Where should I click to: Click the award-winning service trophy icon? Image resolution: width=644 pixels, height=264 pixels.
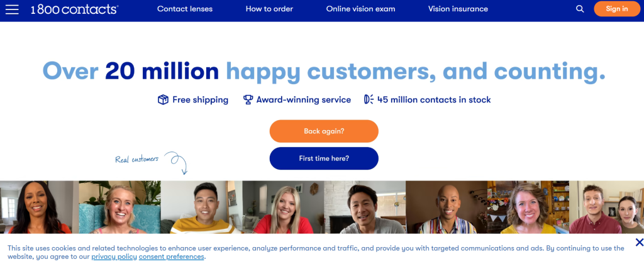[x=248, y=100]
